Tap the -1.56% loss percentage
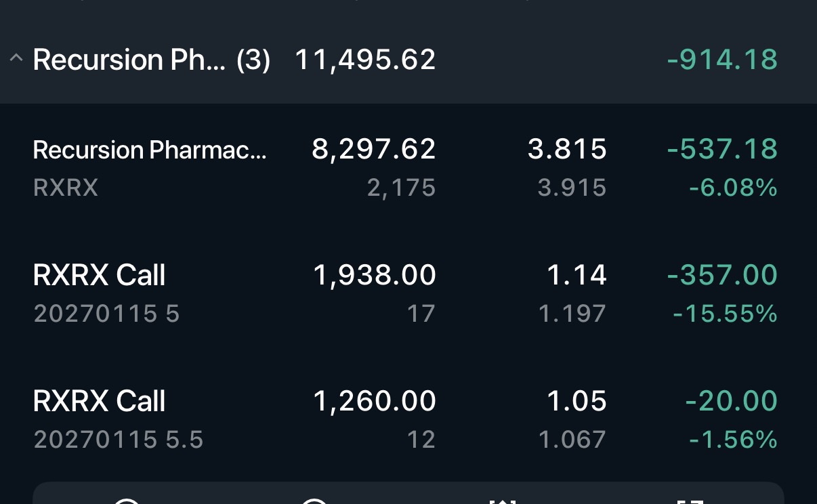 pos(733,440)
